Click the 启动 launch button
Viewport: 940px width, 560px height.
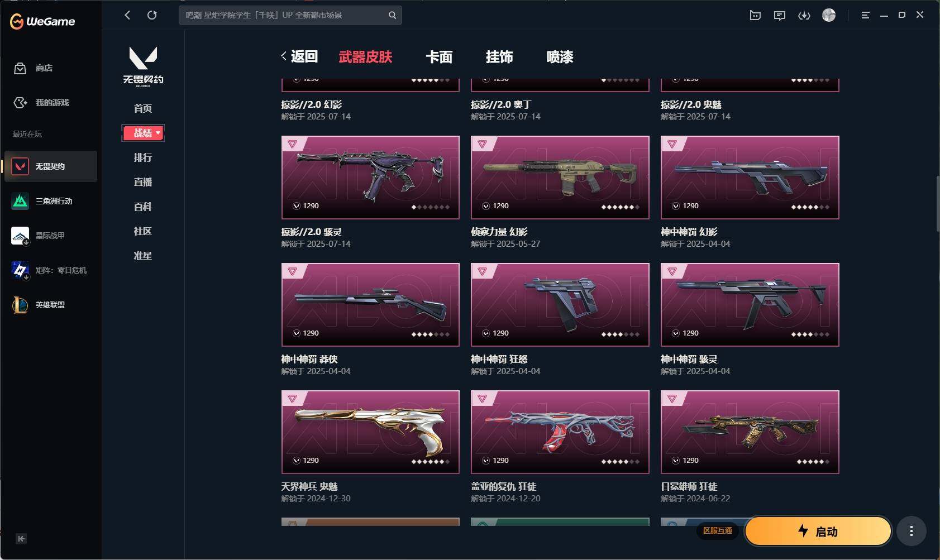tap(818, 531)
